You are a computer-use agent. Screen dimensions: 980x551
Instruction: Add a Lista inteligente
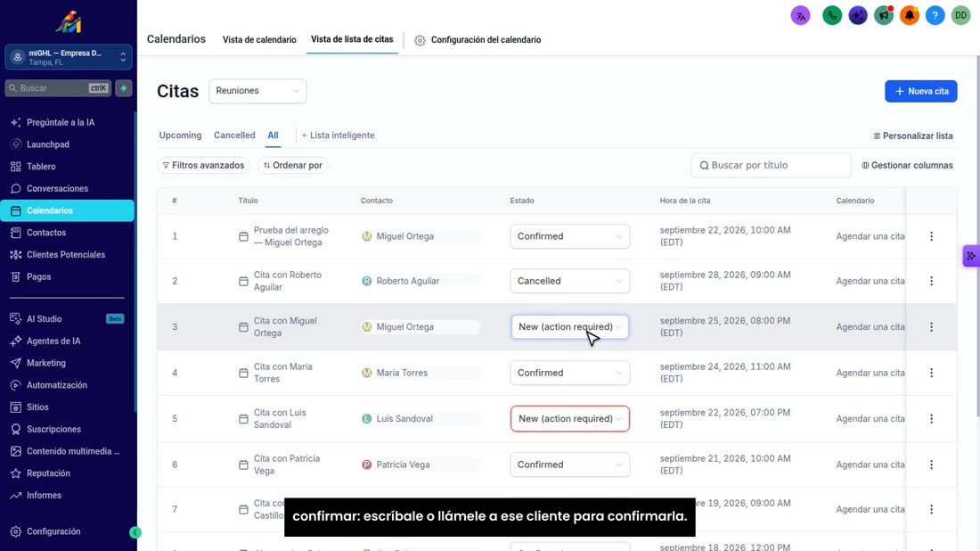339,136
